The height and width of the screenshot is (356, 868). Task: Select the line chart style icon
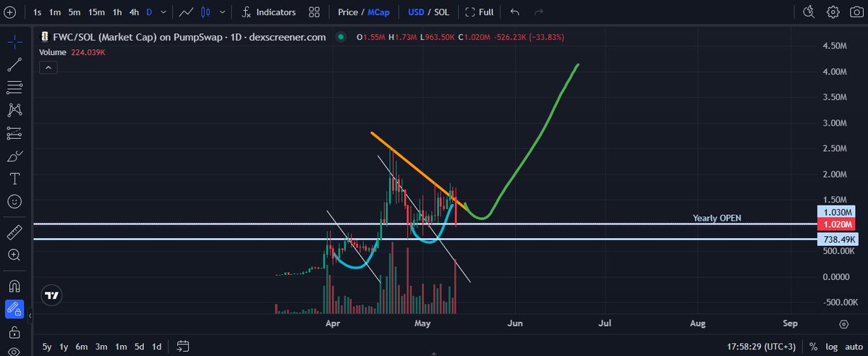coord(187,12)
